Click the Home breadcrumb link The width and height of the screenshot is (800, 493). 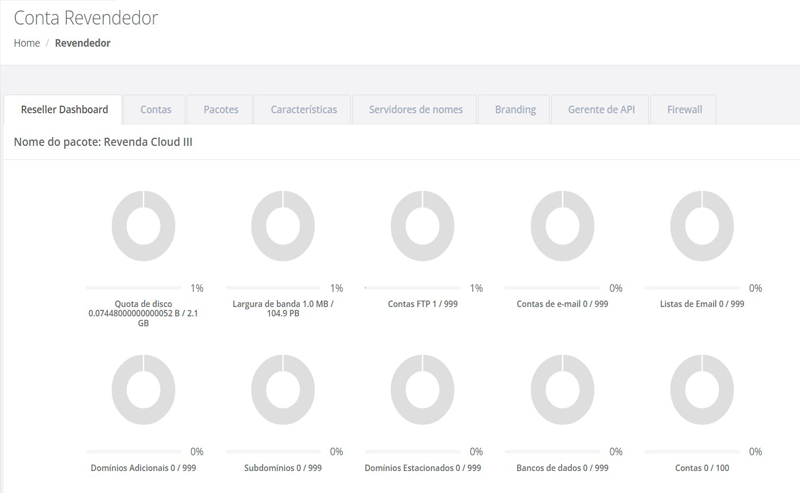27,43
